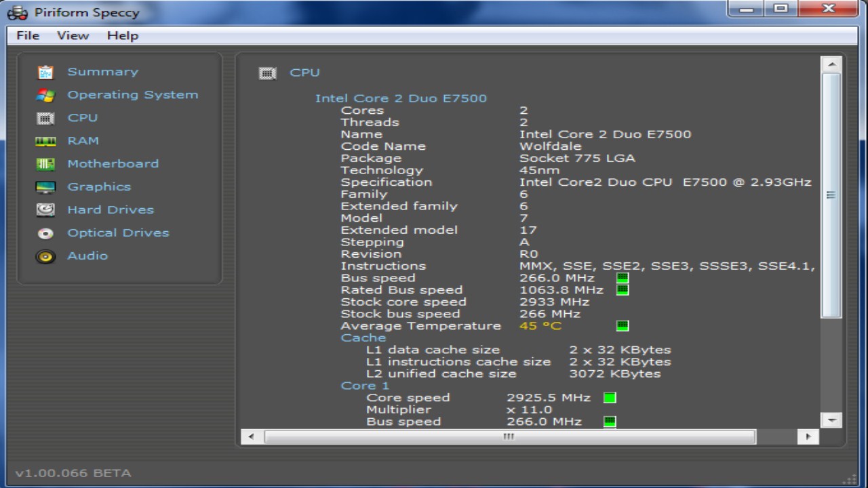868x488 pixels.
Task: Click the Hard Drives disk icon
Action: [45, 211]
